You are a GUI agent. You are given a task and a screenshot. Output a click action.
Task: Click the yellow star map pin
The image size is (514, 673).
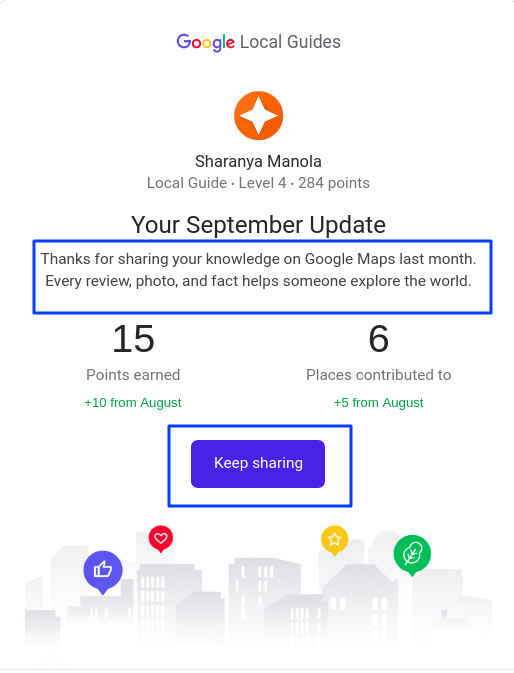335,540
